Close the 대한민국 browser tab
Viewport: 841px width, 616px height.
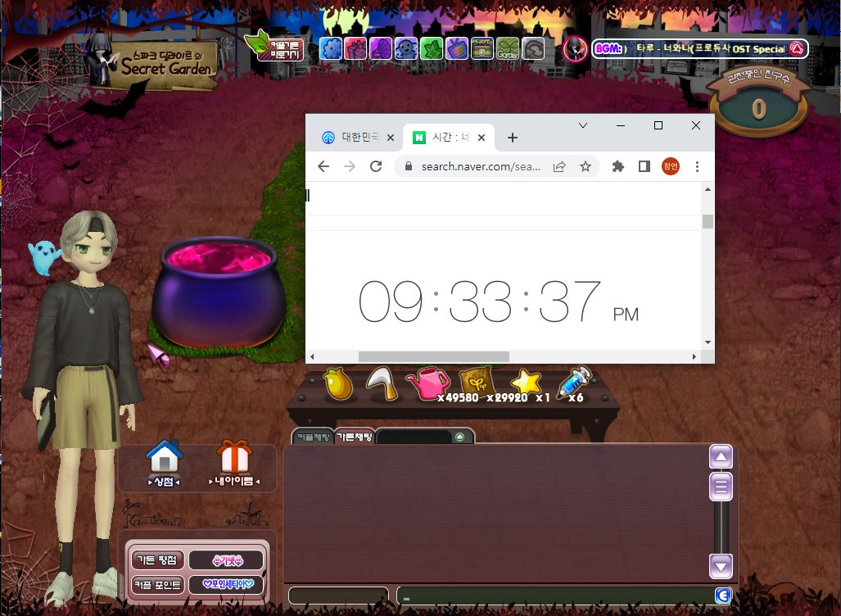[391, 138]
